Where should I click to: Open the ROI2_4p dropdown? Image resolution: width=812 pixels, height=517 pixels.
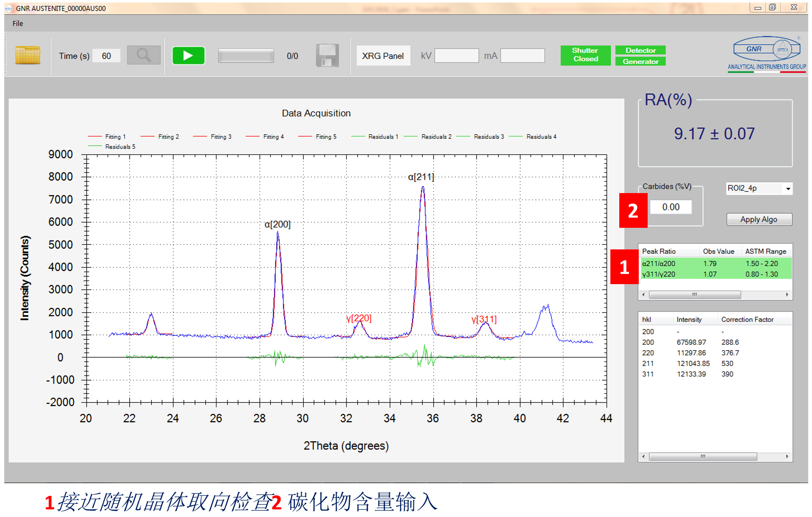[788, 188]
